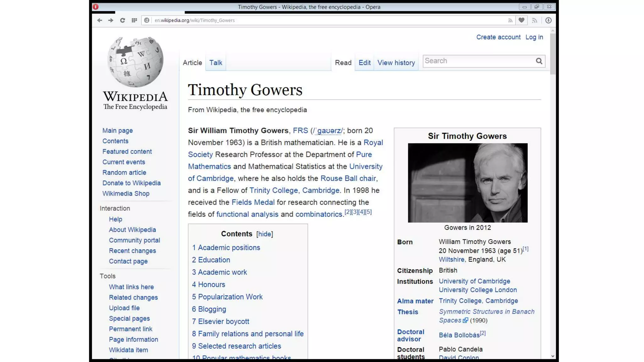Image resolution: width=644 pixels, height=362 pixels.
Task: Switch to the Talk tab
Action: (216, 63)
